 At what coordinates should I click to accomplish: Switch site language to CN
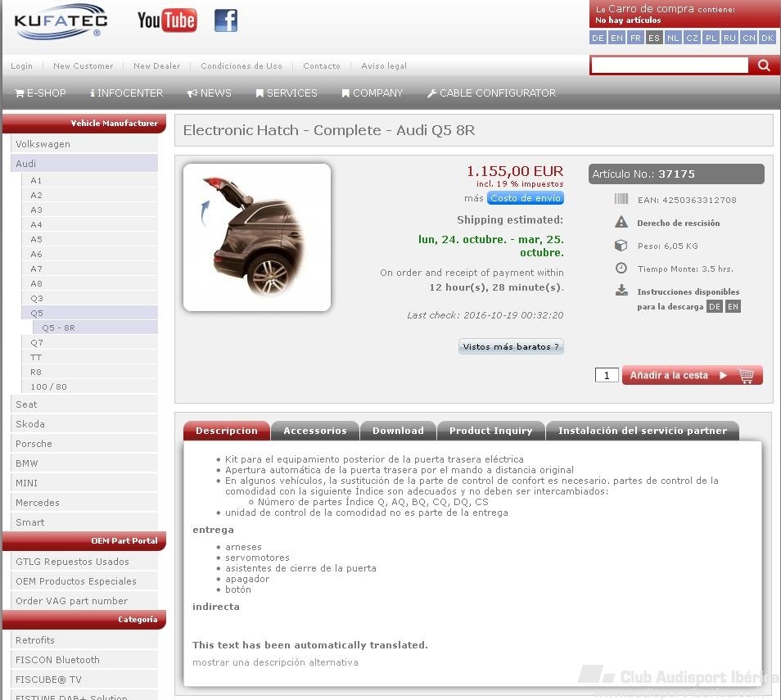click(x=748, y=38)
